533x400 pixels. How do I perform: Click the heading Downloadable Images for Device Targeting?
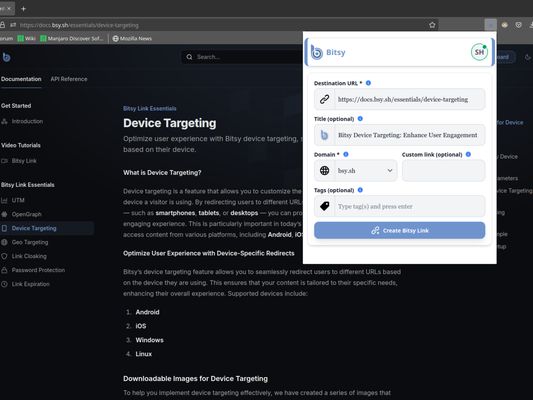pos(195,379)
